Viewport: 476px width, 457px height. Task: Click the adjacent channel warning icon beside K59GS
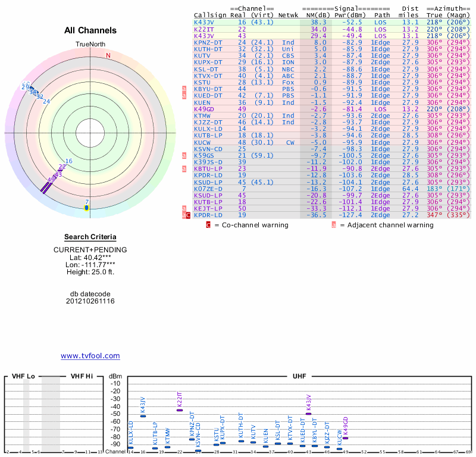184,155
